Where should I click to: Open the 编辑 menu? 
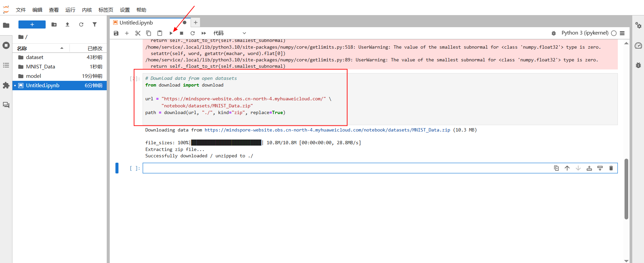(37, 10)
